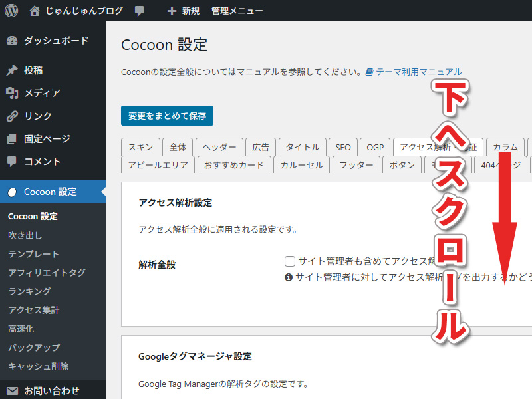Open the タイトル tab
The image size is (532, 399).
tap(303, 147)
